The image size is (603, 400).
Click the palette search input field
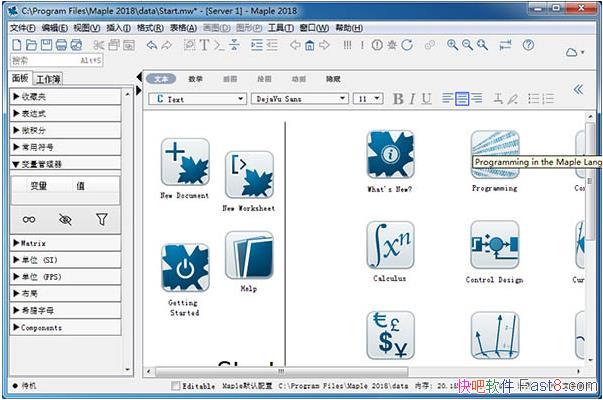60,61
